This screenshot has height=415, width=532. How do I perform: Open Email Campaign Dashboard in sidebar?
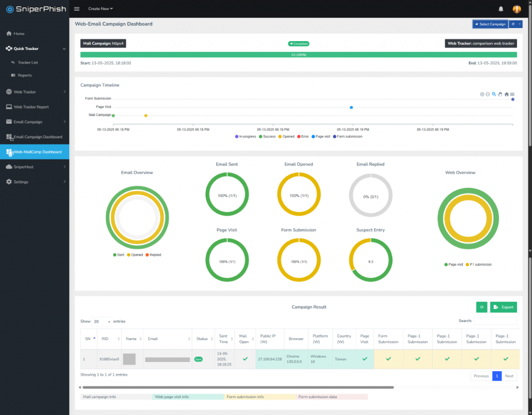35,137
